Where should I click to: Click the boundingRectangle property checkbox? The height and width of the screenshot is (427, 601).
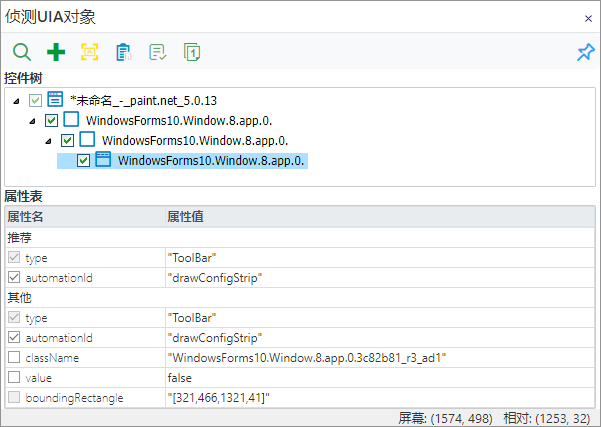coord(14,397)
